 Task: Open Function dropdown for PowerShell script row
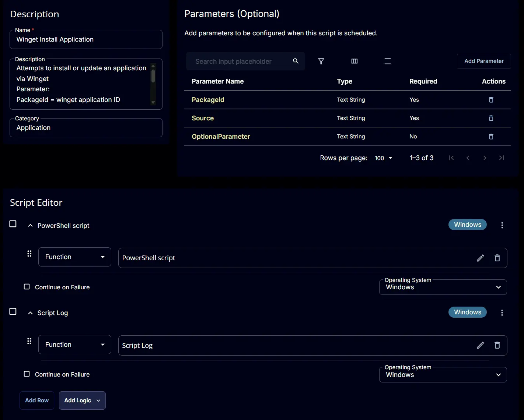tap(75, 257)
